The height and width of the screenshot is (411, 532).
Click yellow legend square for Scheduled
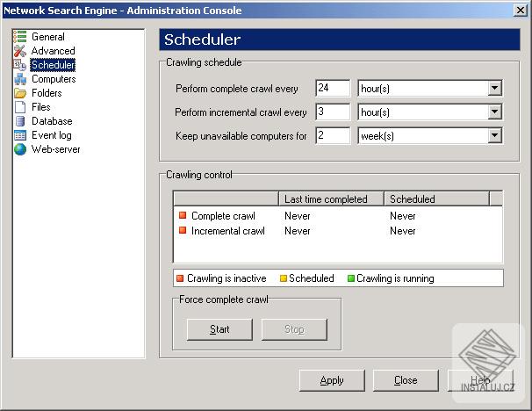[x=284, y=278]
